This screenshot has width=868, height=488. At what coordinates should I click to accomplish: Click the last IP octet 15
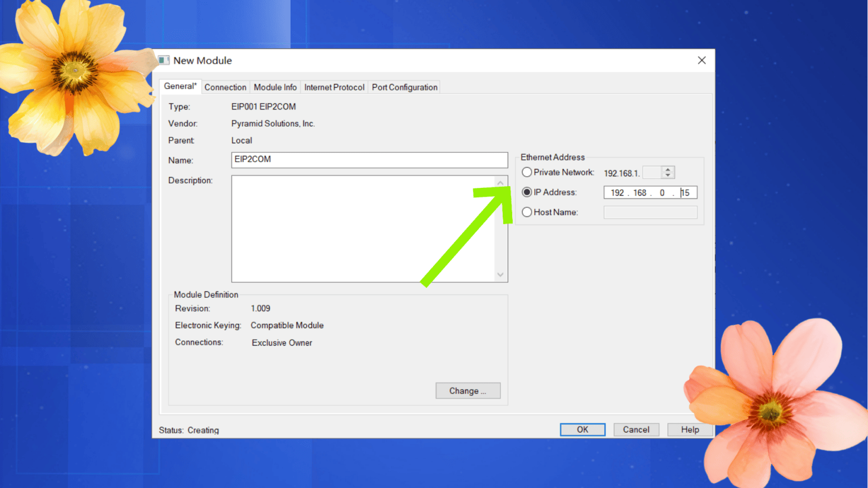(x=685, y=193)
